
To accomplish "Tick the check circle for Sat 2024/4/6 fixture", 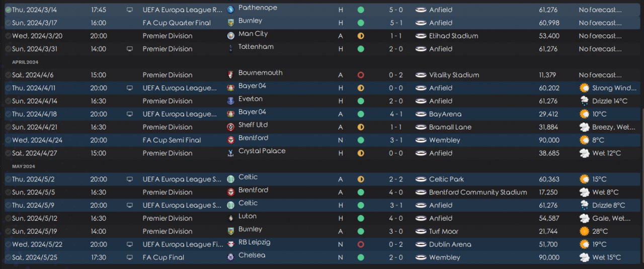I will pyautogui.click(x=8, y=75).
